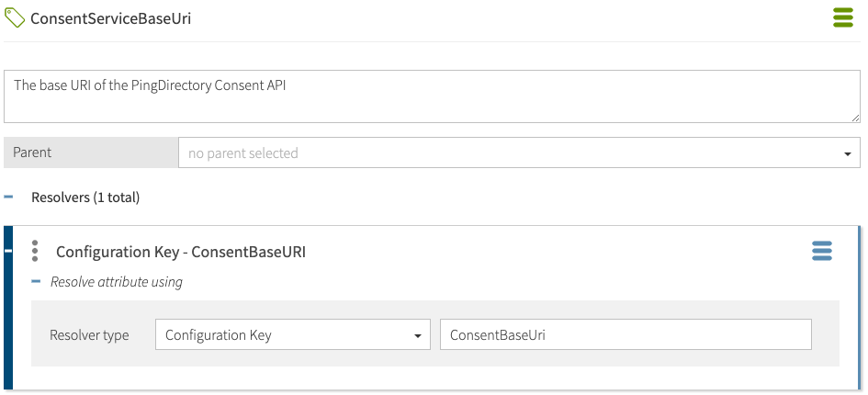Screen dimensions: 868x395
Task: Click the ConsentBaseUri configuration key field
Action: pos(626,335)
